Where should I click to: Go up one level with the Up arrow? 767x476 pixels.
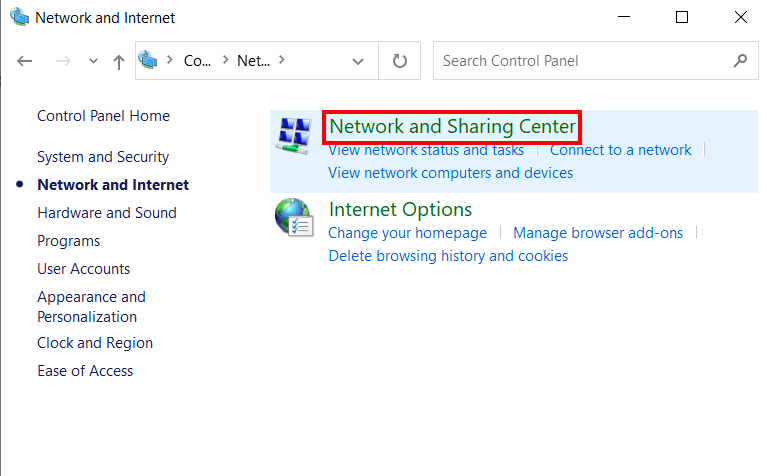[118, 62]
